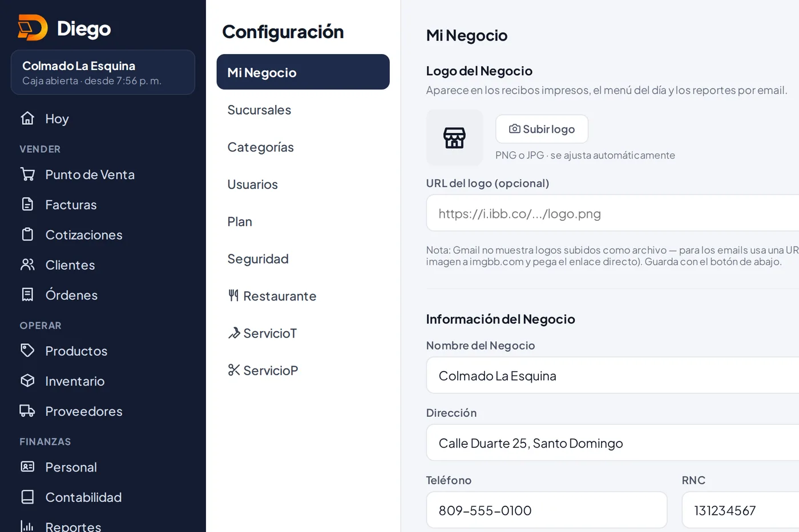Click the people icon beside Clientes

point(27,265)
